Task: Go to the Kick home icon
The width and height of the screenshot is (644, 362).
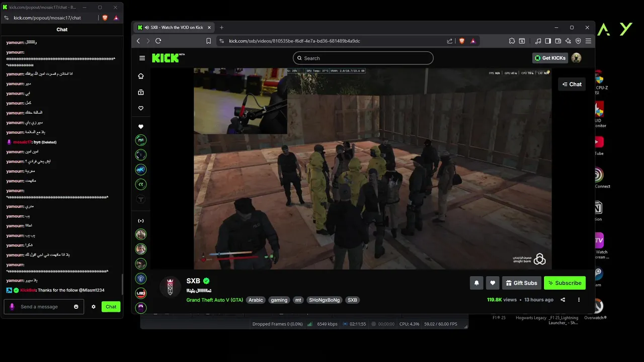Action: pyautogui.click(x=141, y=76)
